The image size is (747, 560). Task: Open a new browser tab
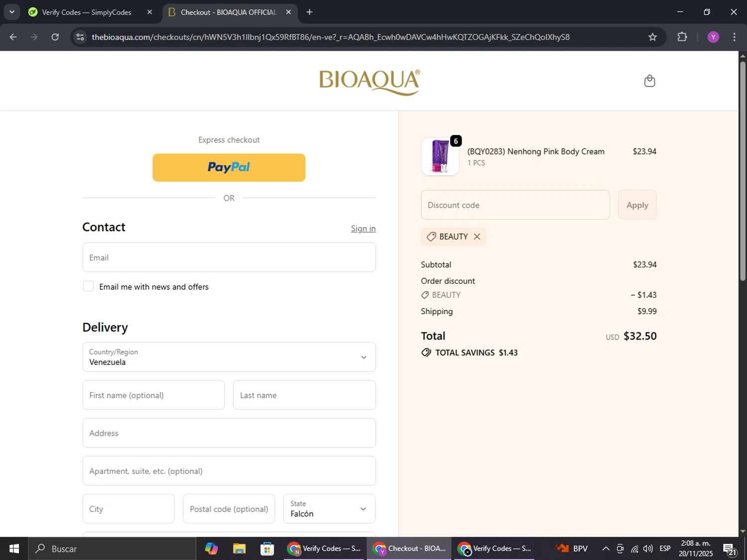click(309, 12)
